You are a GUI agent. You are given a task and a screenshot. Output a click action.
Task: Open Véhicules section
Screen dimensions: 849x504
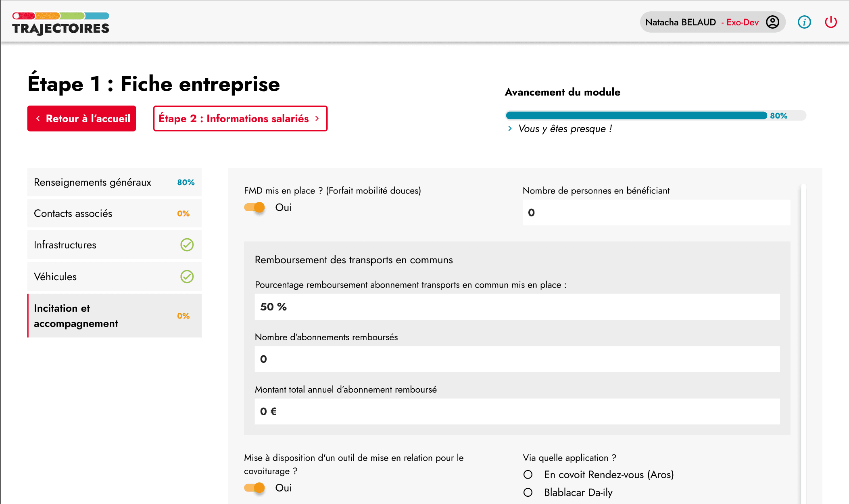[x=115, y=277]
